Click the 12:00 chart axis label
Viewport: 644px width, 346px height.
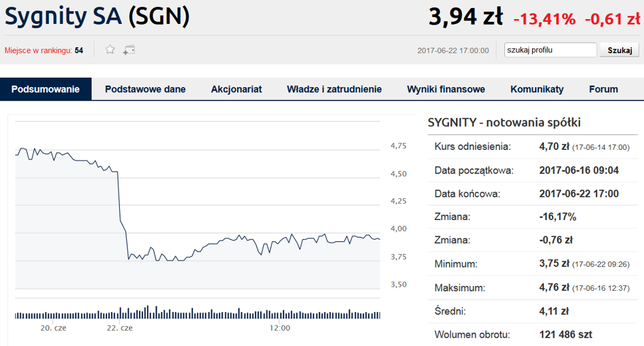coord(279,328)
